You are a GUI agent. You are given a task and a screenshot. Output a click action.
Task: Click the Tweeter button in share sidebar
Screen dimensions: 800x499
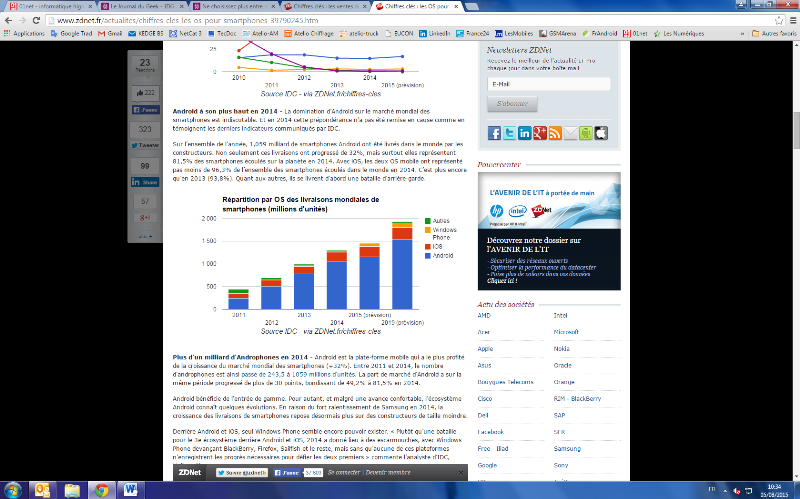click(145, 145)
